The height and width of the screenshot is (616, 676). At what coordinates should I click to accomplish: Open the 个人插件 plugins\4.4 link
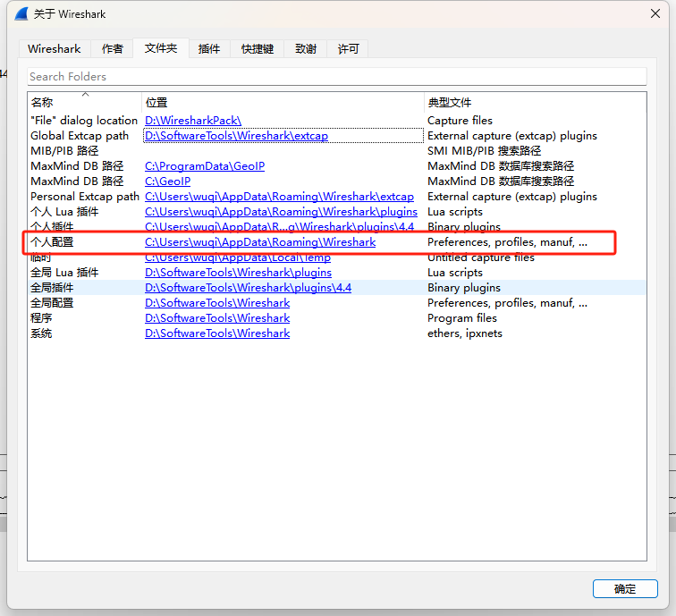pyautogui.click(x=279, y=227)
